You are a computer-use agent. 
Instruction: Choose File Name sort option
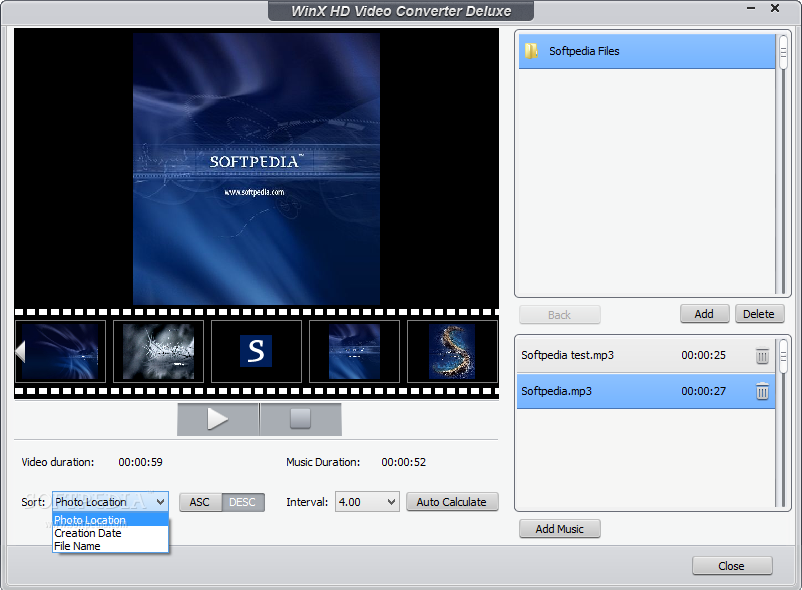[x=110, y=546]
